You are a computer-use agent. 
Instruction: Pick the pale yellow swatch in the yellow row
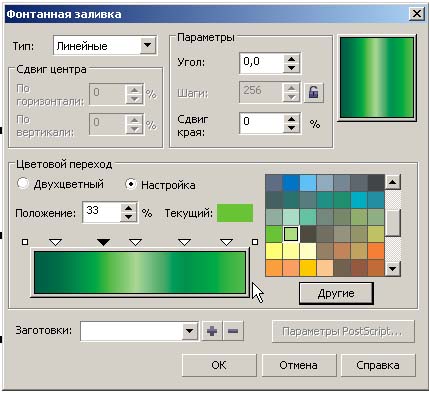(x=308, y=251)
